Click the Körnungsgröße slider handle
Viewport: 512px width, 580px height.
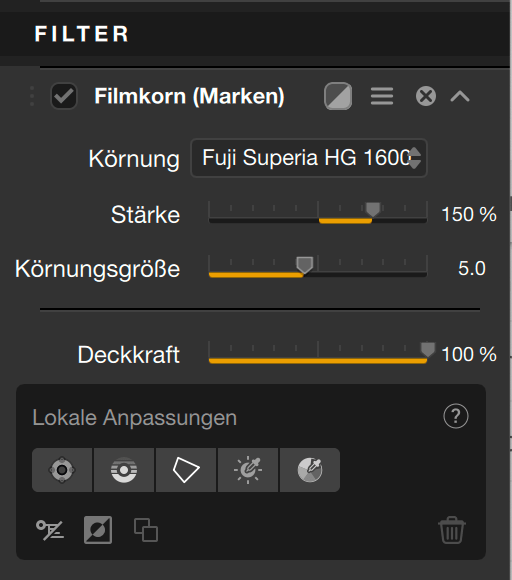(x=304, y=265)
